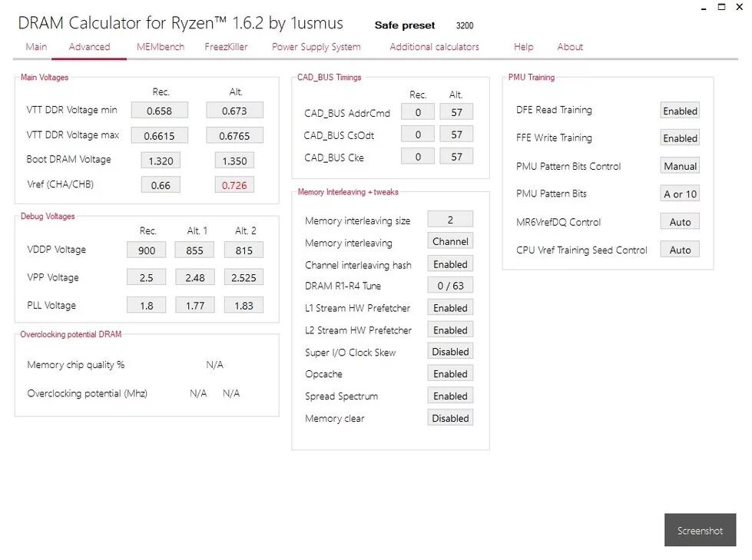Click VTT DDR Voltage min Rec. value 0.658
Image resolution: width=752 pixels, height=560 pixels.
point(159,111)
